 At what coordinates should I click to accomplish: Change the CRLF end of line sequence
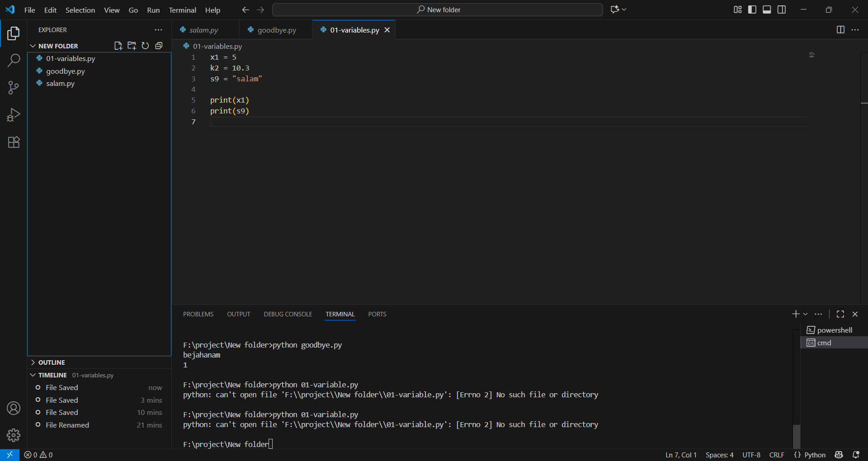(x=777, y=455)
